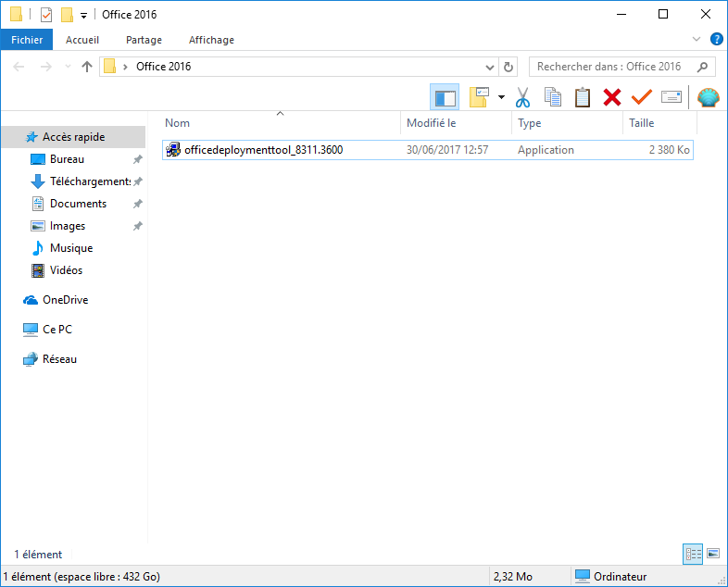Open Images in the navigation pane
This screenshot has width=728, height=587.
click(68, 226)
